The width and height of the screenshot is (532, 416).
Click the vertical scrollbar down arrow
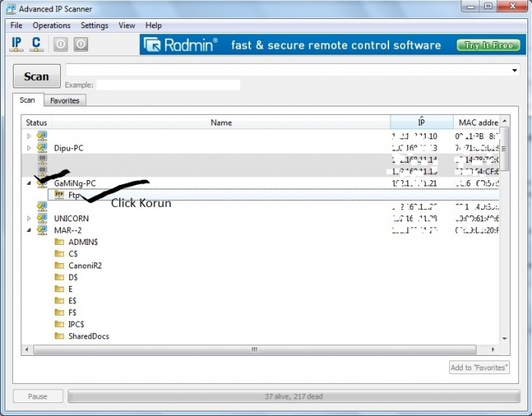pyautogui.click(x=505, y=338)
